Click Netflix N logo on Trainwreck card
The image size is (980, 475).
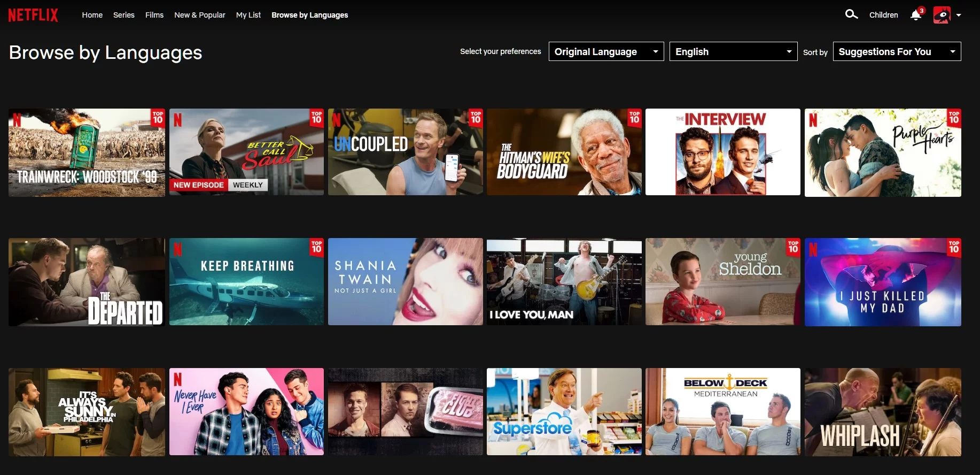(17, 120)
